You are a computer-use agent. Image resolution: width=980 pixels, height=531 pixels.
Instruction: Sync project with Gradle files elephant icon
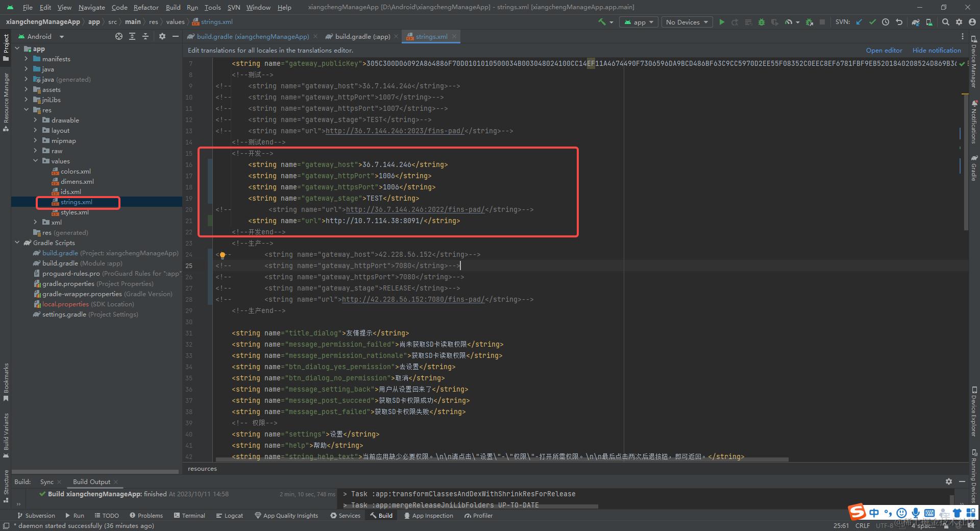916,22
